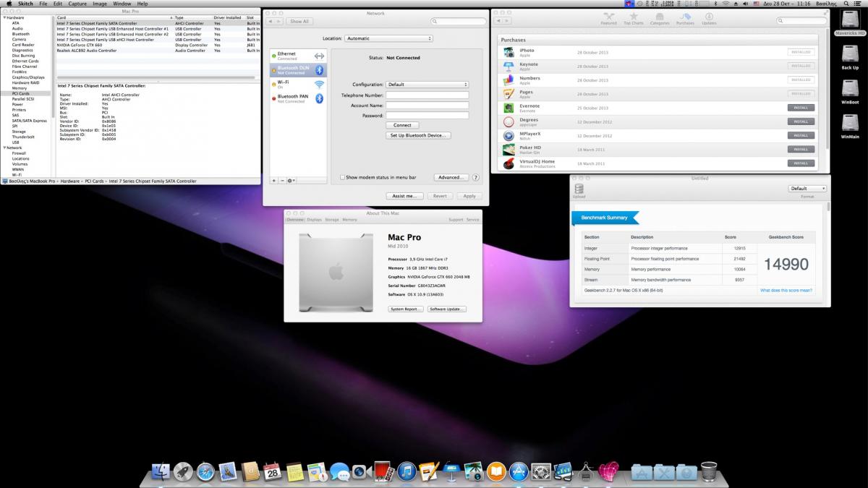Open the Image menu in the menu bar
868x488 pixels.
(100, 4)
